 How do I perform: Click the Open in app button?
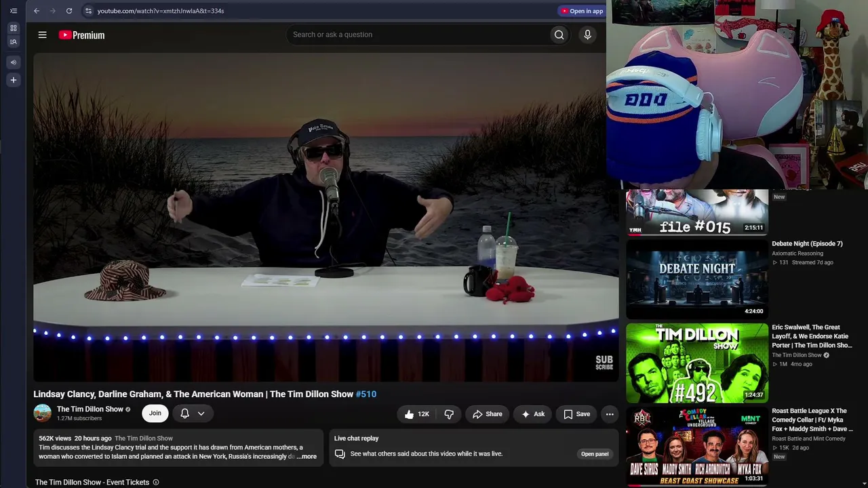tap(582, 11)
